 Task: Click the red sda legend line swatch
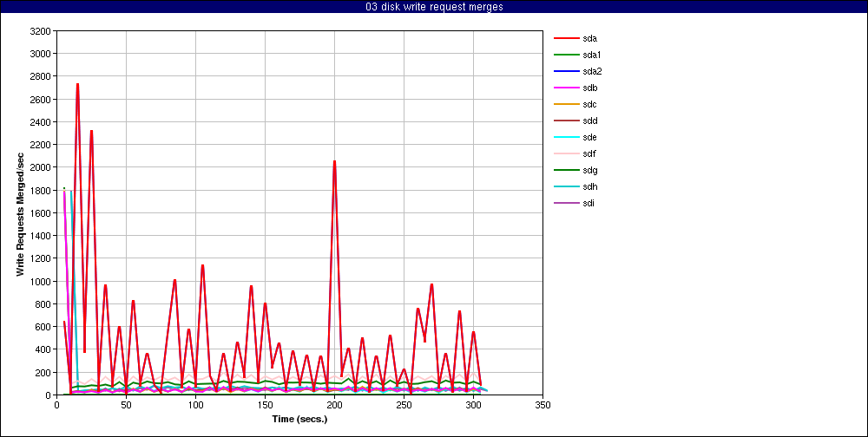566,38
